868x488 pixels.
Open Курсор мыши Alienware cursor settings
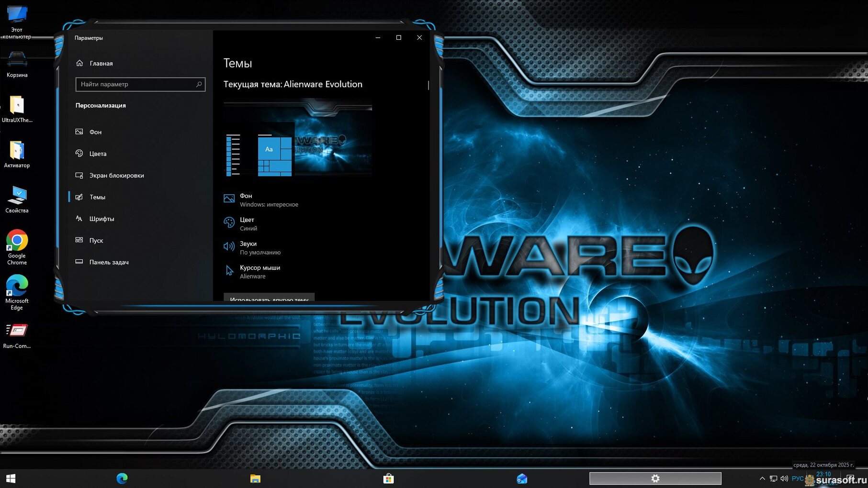click(252, 272)
